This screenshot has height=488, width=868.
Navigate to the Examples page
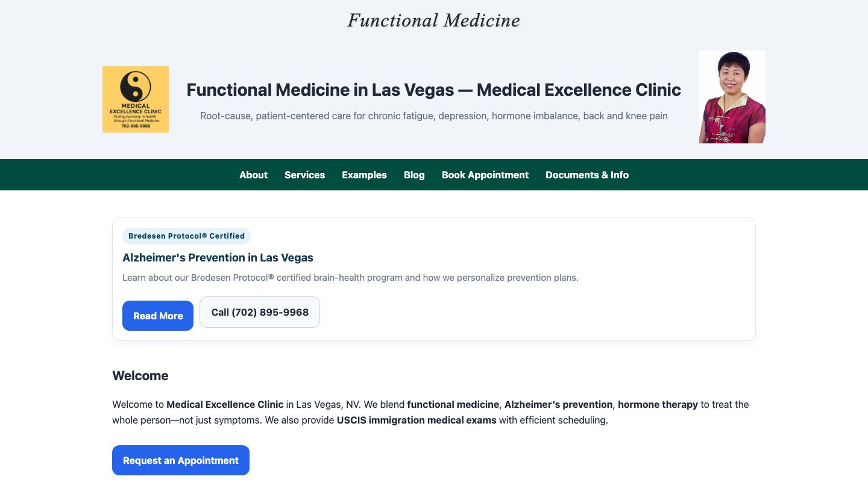(x=364, y=175)
